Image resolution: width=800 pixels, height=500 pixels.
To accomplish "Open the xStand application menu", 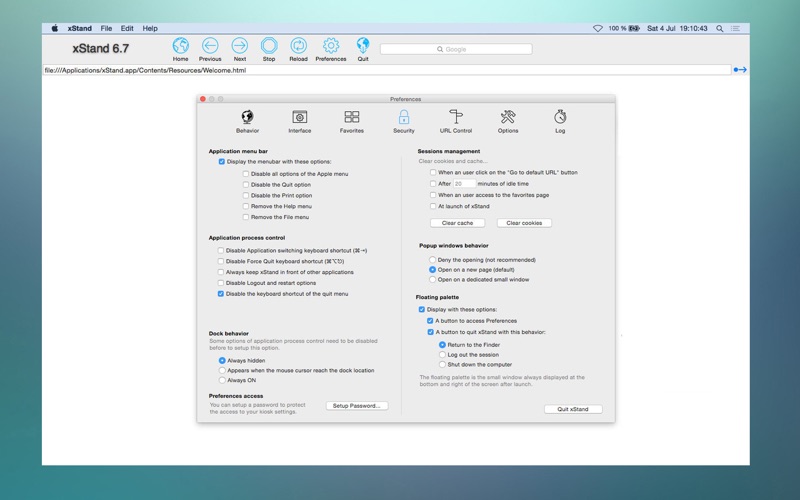I will point(80,29).
